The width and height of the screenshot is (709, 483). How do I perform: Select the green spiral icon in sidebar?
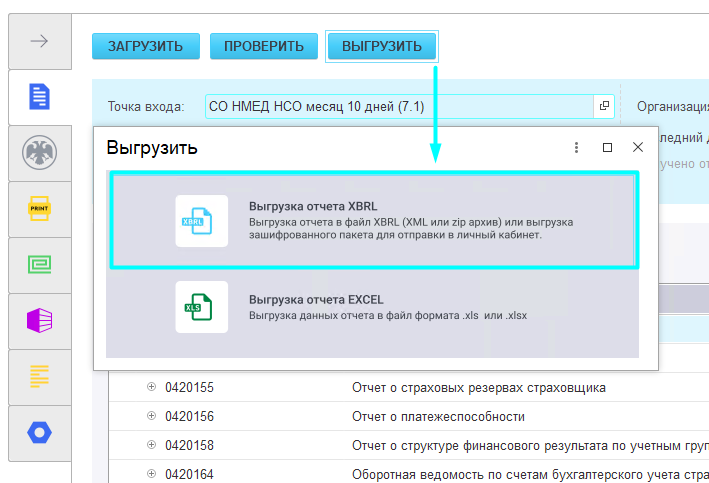pos(39,265)
